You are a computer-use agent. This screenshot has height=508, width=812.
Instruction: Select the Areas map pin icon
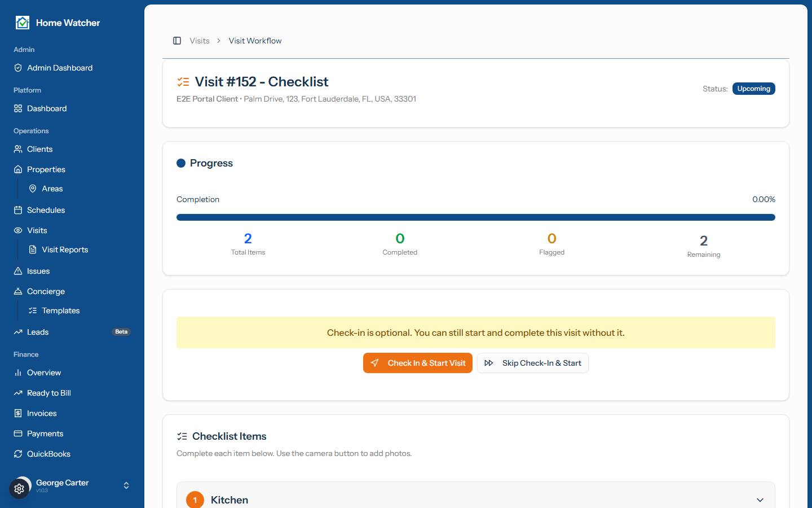click(33, 189)
